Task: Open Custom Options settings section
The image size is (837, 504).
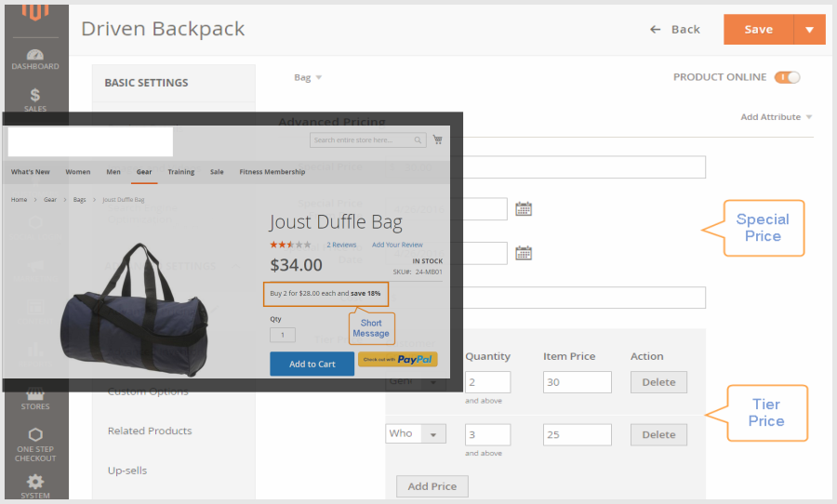Action: point(148,391)
